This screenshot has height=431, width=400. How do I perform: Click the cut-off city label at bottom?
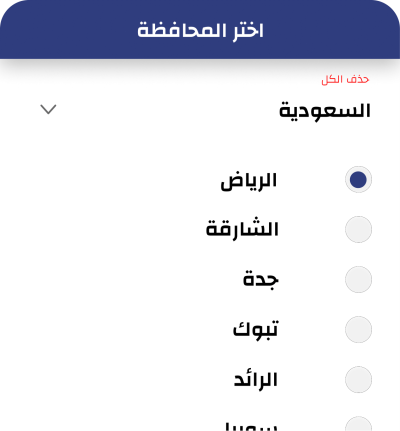[x=250, y=426]
